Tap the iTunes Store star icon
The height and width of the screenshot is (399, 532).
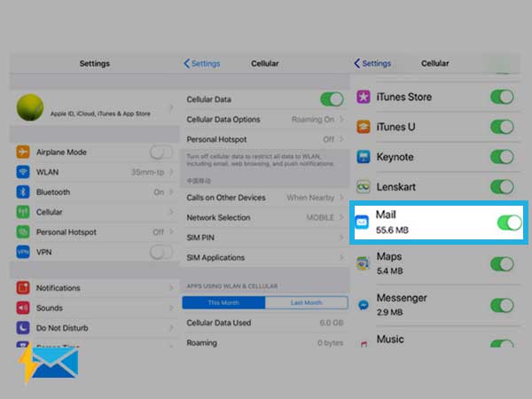click(364, 97)
